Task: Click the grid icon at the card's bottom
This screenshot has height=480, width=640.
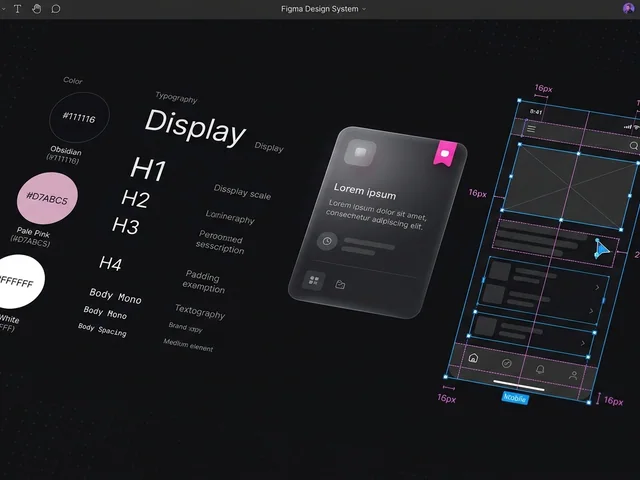Action: point(314,280)
